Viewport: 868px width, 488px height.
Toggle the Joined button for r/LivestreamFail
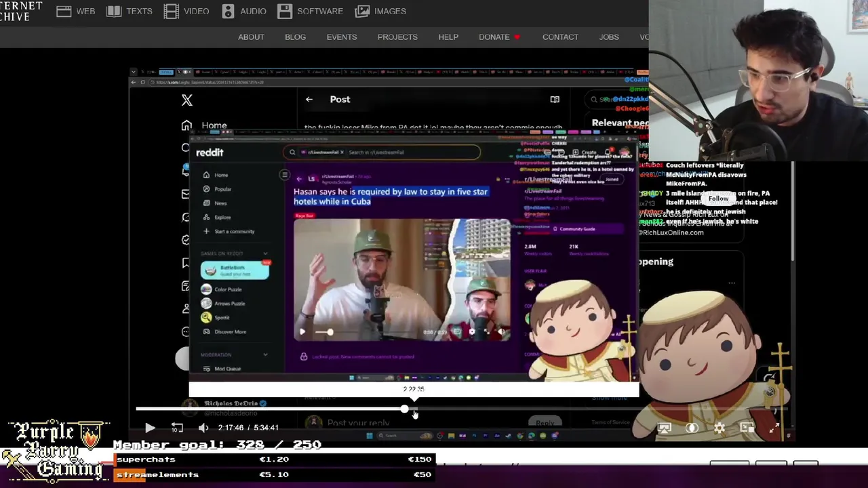click(x=612, y=180)
